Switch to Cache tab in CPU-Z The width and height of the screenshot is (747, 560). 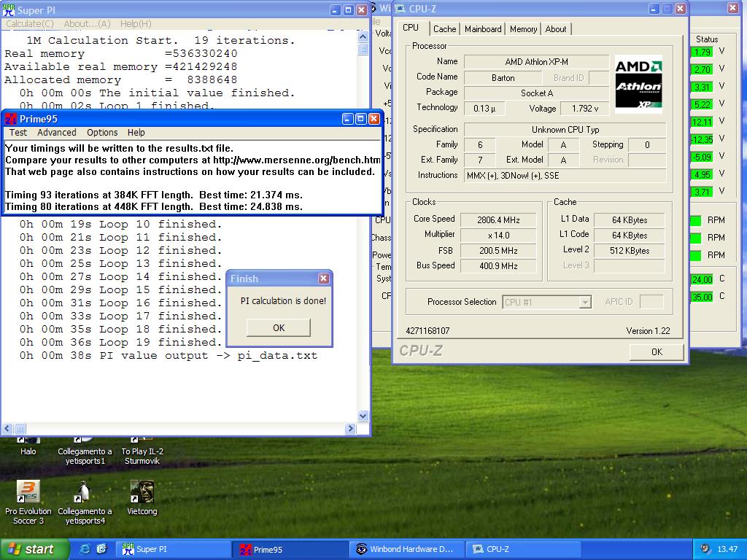pyautogui.click(x=444, y=29)
